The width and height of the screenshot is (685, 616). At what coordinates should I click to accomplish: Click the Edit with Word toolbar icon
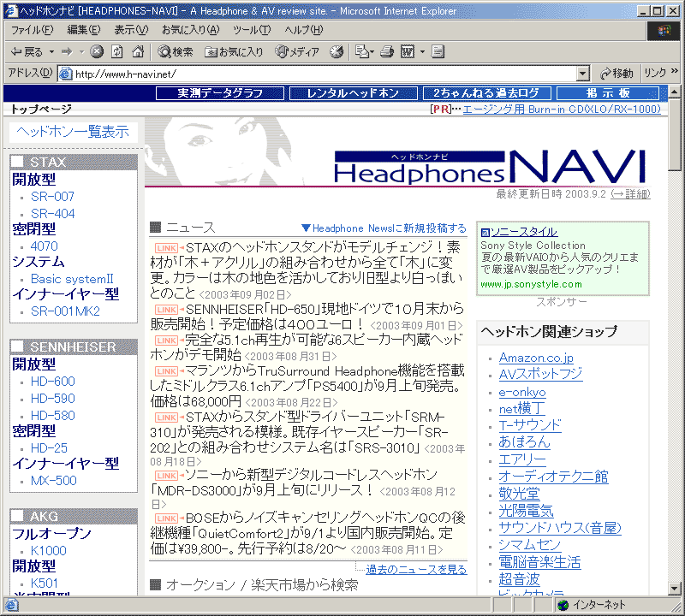click(x=408, y=52)
